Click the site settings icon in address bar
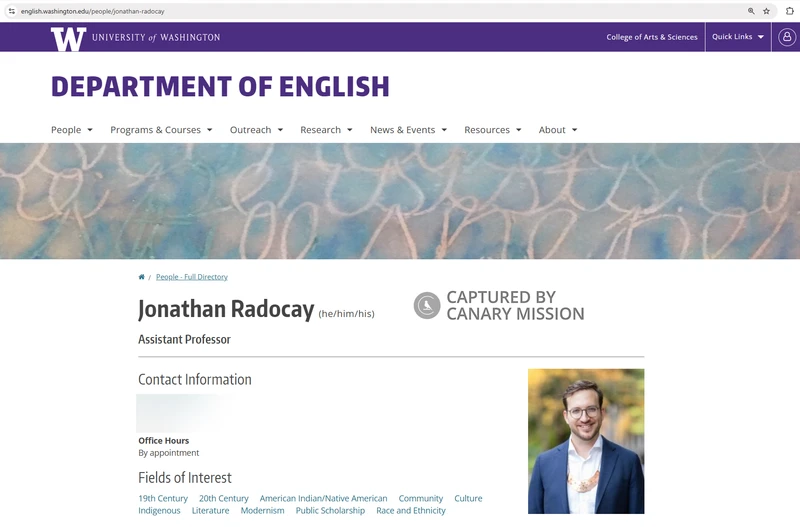 coord(11,11)
